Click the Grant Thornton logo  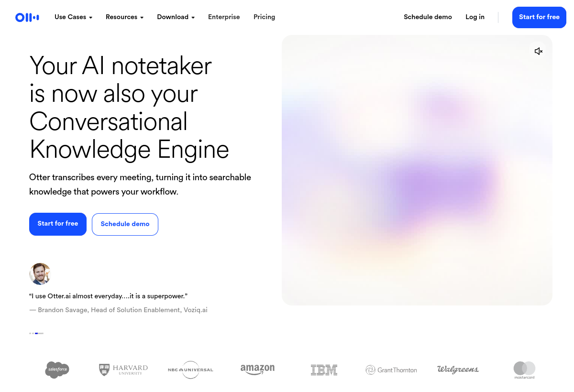tap(391, 370)
